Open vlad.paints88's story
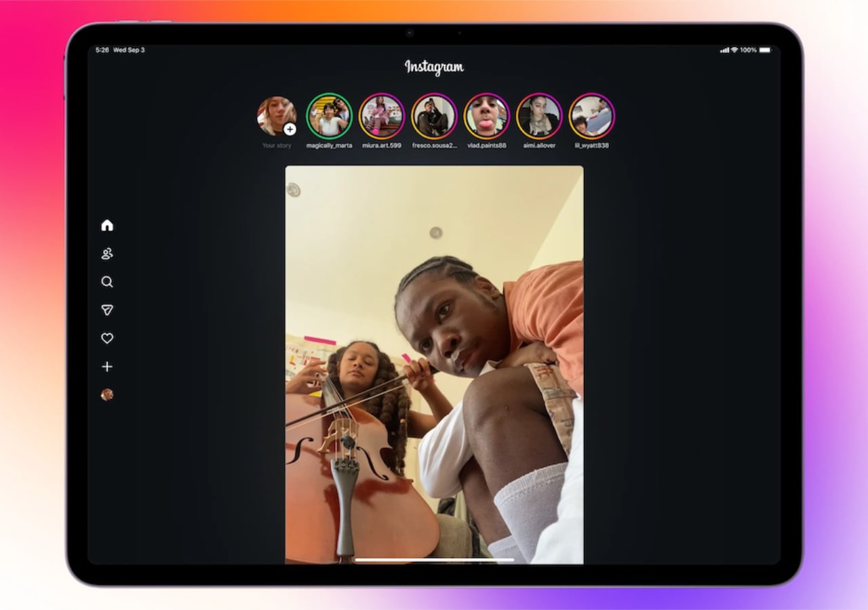The width and height of the screenshot is (868, 610). click(487, 116)
